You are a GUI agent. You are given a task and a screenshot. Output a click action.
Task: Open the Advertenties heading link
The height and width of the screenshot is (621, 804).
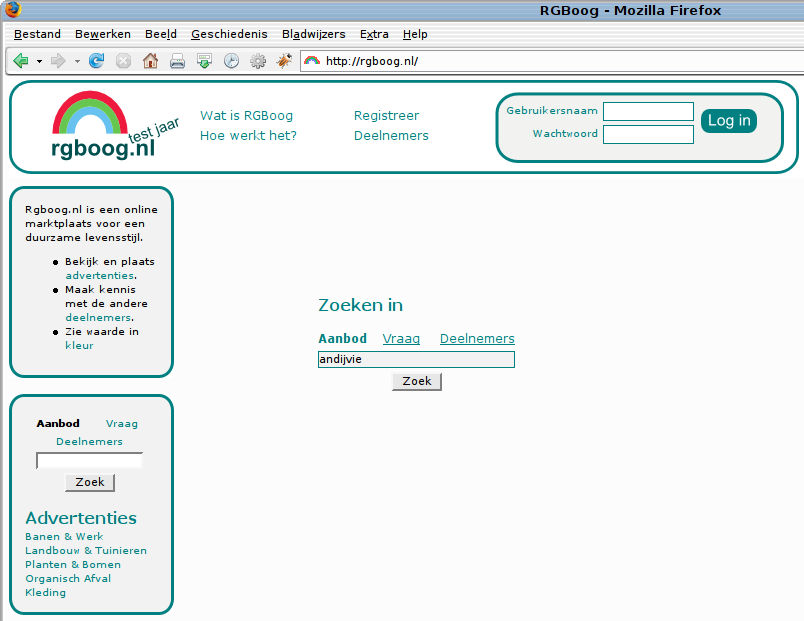(81, 518)
